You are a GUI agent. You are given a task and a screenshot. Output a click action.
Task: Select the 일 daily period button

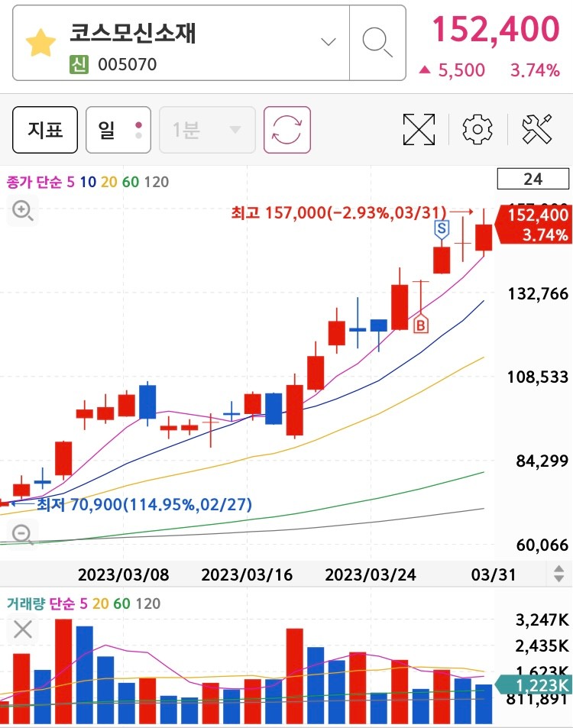118,130
